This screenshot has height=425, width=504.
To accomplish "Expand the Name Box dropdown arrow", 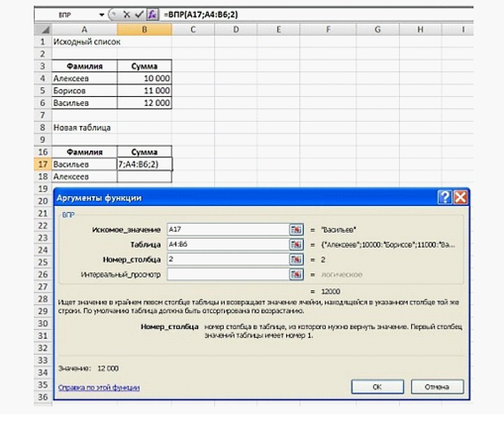I will tap(102, 15).
